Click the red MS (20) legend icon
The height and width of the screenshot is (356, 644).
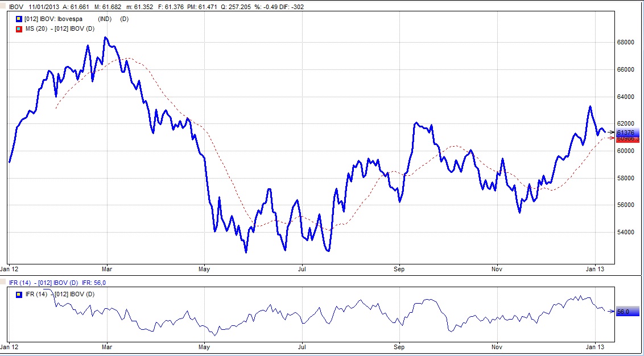click(x=19, y=29)
